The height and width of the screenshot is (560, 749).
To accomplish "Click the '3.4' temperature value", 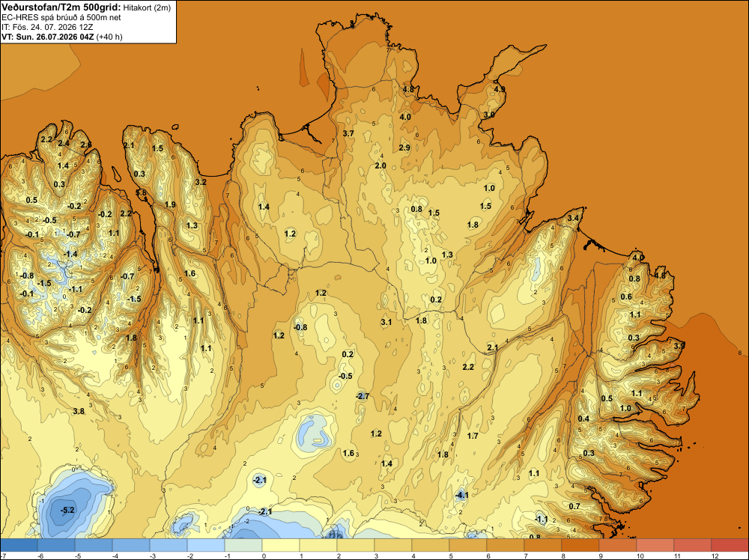I will 573,218.
